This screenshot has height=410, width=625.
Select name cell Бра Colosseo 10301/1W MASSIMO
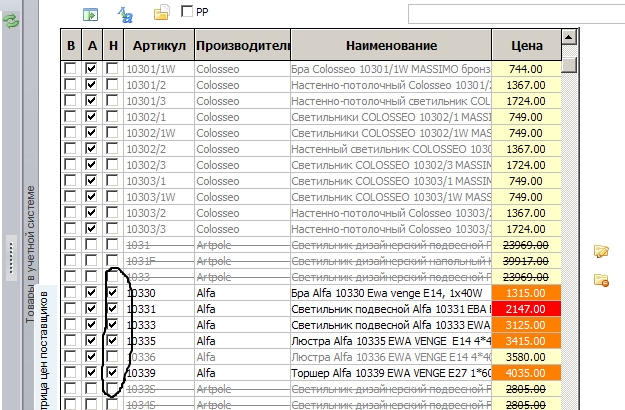391,69
